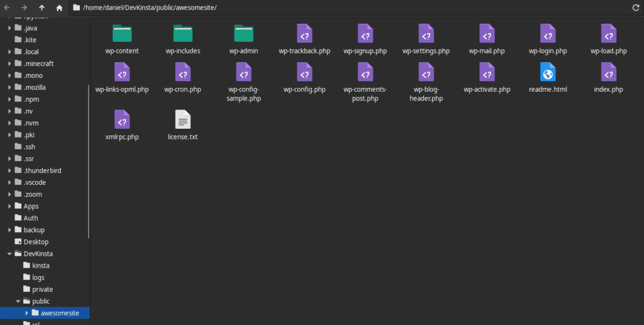The height and width of the screenshot is (325, 644).
Task: Expand the .vscode folder arrow
Action: click(x=9, y=182)
